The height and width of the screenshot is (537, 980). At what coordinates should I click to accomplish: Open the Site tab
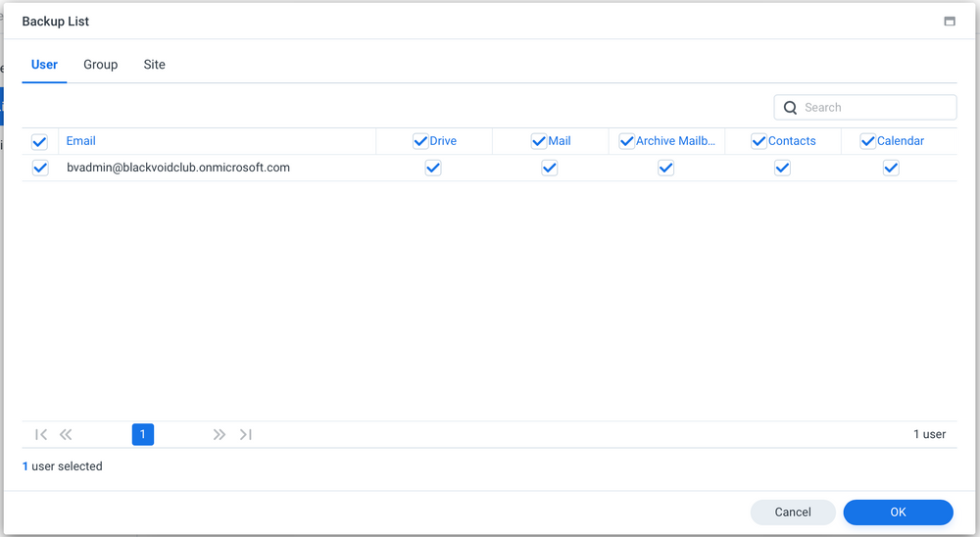pos(155,65)
